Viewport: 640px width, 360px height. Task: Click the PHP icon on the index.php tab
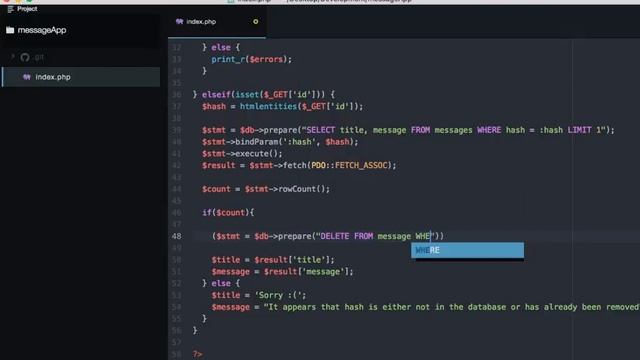pyautogui.click(x=180, y=22)
